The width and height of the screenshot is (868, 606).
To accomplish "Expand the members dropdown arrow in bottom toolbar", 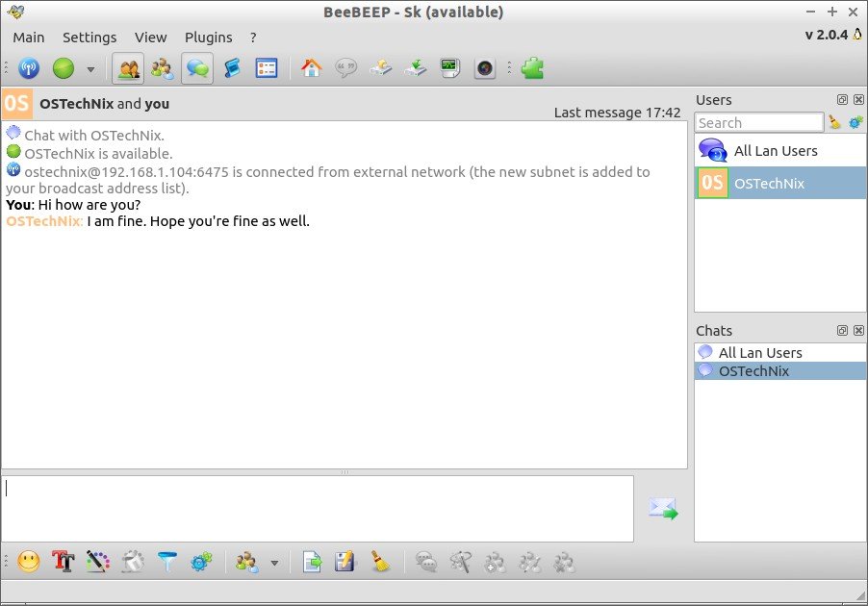I will [274, 564].
